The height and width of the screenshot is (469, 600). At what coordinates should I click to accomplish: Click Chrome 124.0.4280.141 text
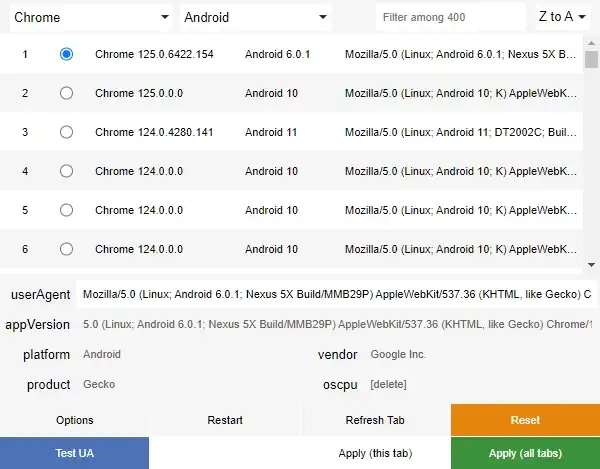click(154, 132)
